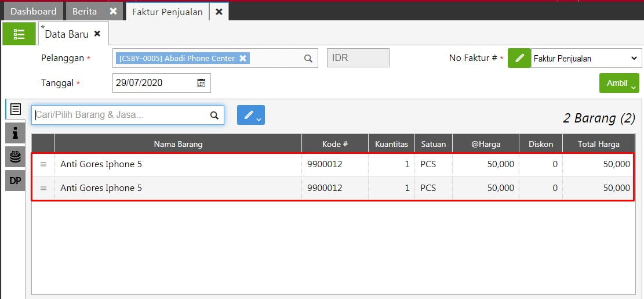Click the customer search magnifier icon
The height and width of the screenshot is (299, 644).
tap(308, 59)
